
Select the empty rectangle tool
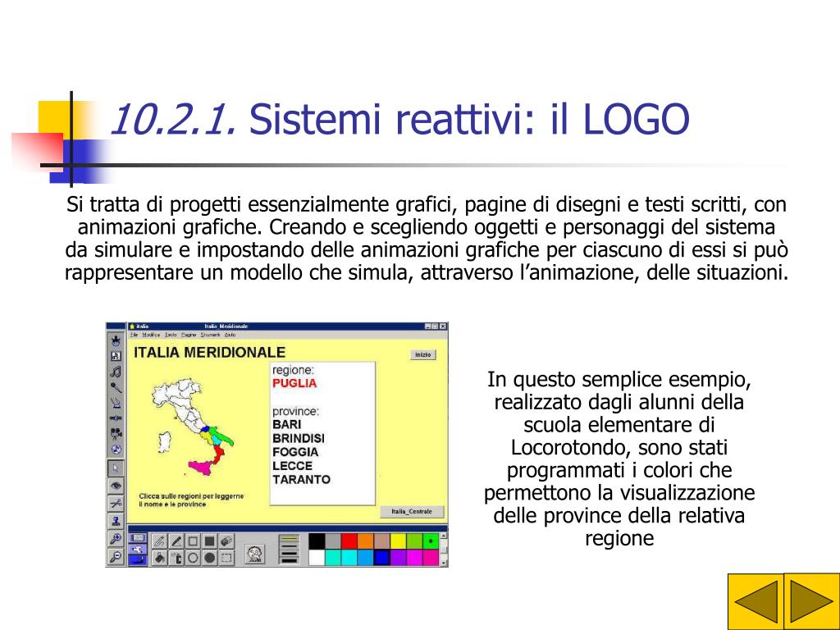193,541
